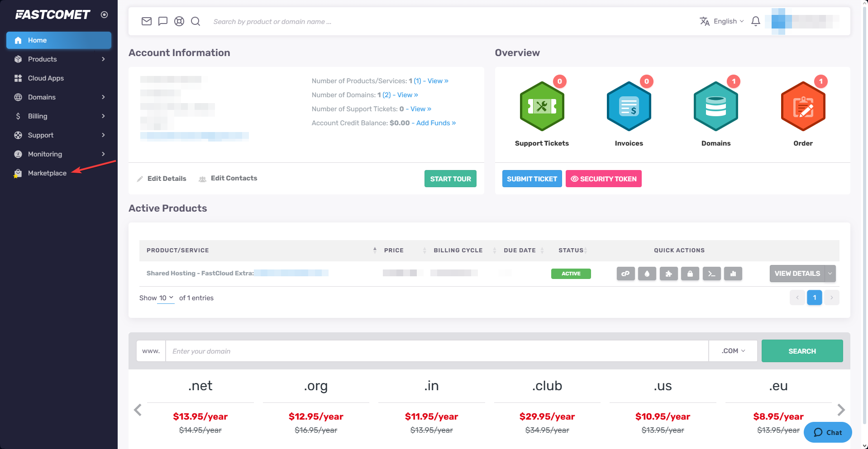Expand the Support submenu chevron

(103, 135)
